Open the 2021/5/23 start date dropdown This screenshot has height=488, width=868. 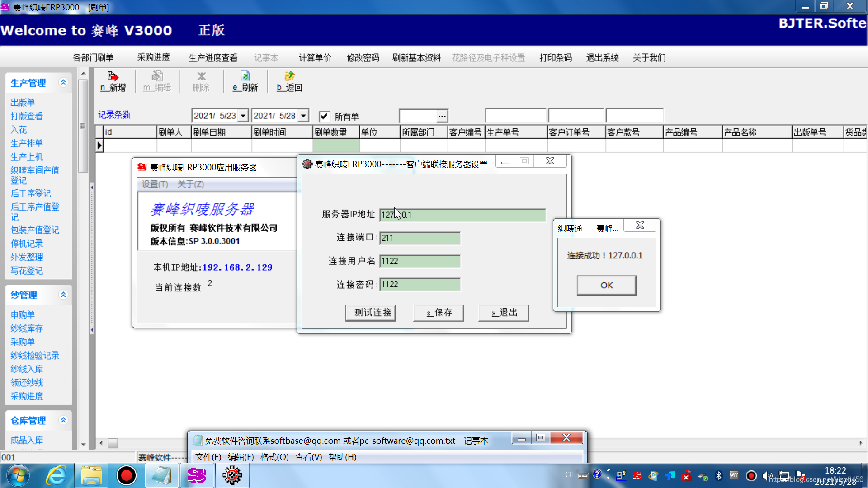[x=244, y=115]
